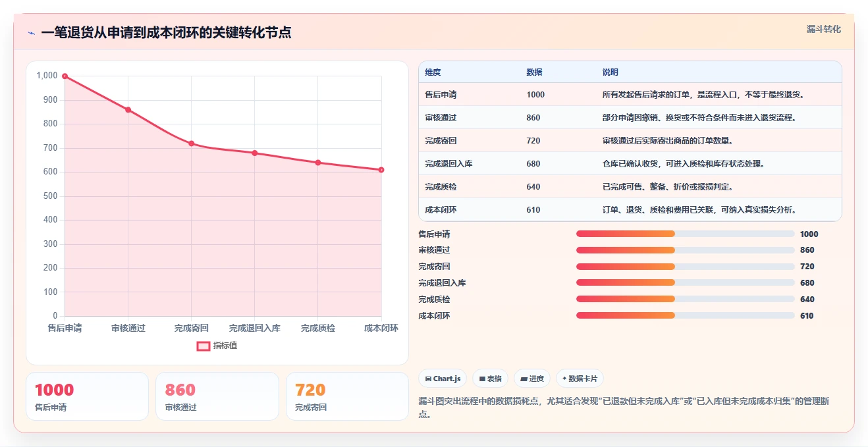The width and height of the screenshot is (868, 447).
Task: Click the 审核通过 table cell
Action: click(x=441, y=118)
